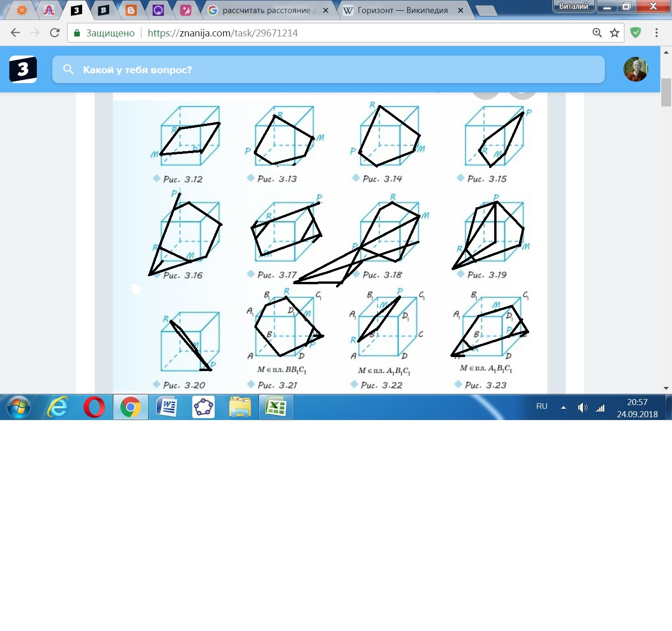Click the caption 'Рис. 3.13'
This screenshot has height=631, width=672.
(x=277, y=179)
